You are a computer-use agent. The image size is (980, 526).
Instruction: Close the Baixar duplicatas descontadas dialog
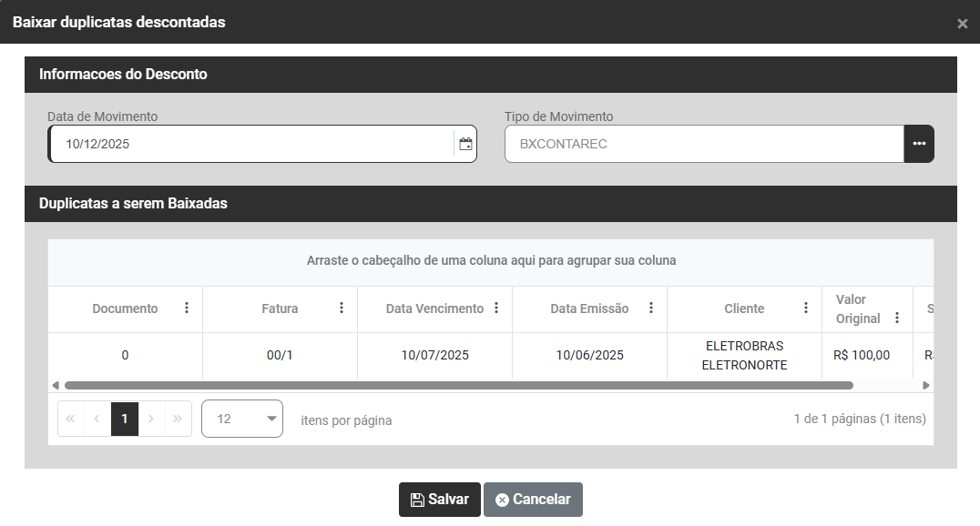[x=962, y=24]
